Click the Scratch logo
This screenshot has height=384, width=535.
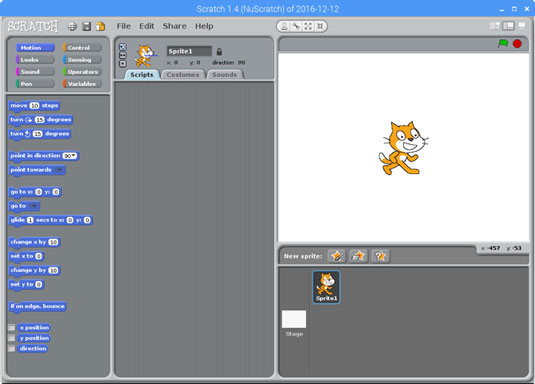click(33, 26)
